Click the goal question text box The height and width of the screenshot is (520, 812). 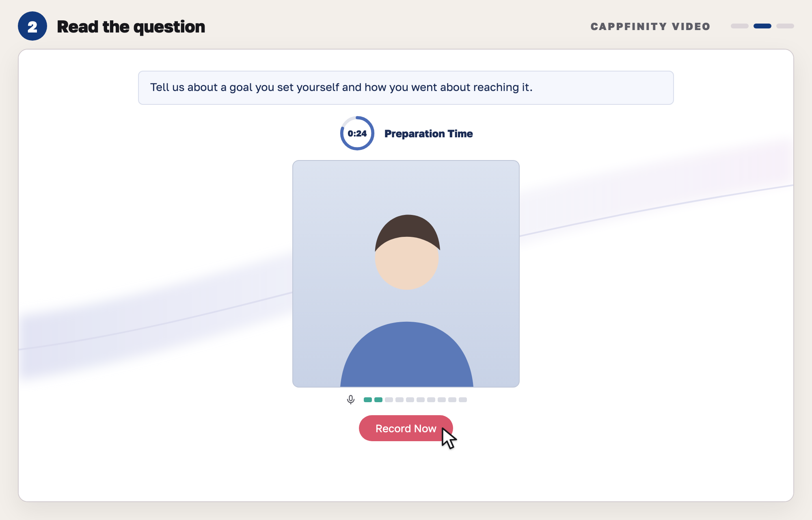pos(406,88)
